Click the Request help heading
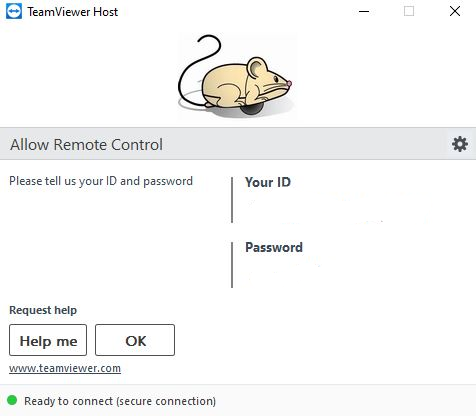 coord(43,310)
